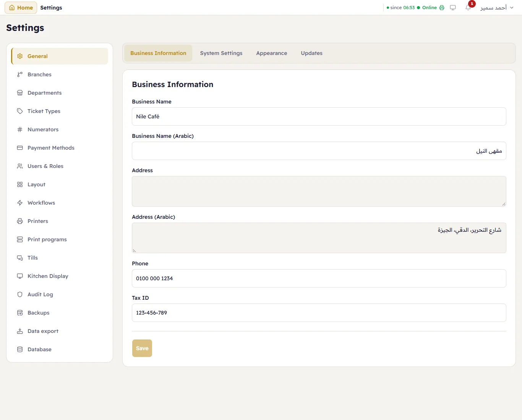Click the username أحمد سمير

tap(493, 8)
